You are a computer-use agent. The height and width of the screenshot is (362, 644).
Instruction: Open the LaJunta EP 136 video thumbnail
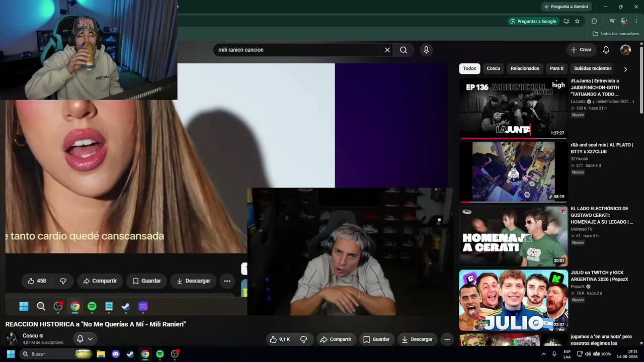click(x=513, y=108)
